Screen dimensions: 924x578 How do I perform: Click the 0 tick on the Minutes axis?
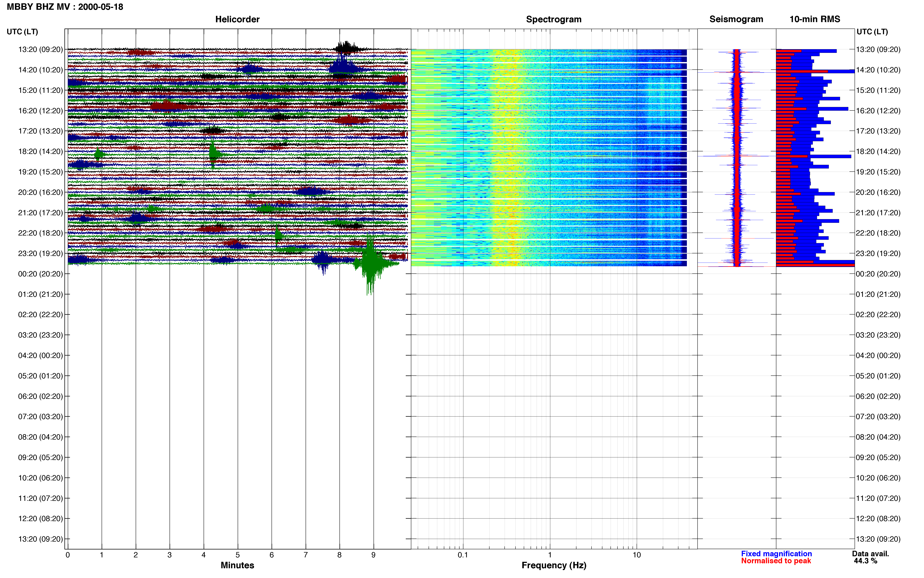pos(68,555)
